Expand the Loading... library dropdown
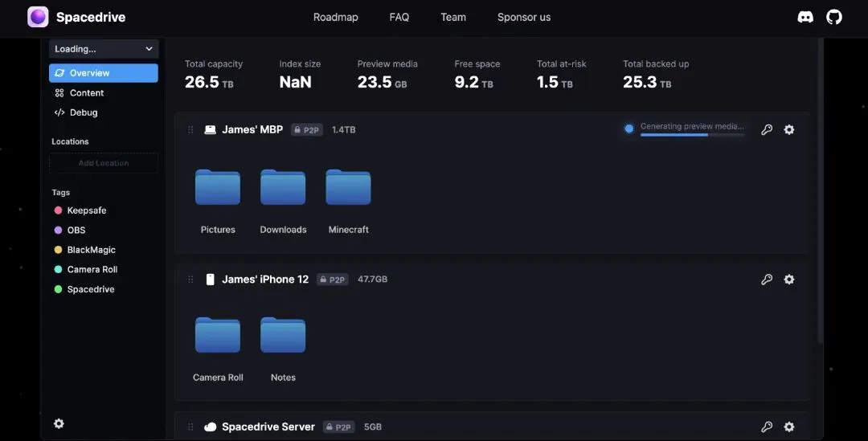 click(104, 49)
